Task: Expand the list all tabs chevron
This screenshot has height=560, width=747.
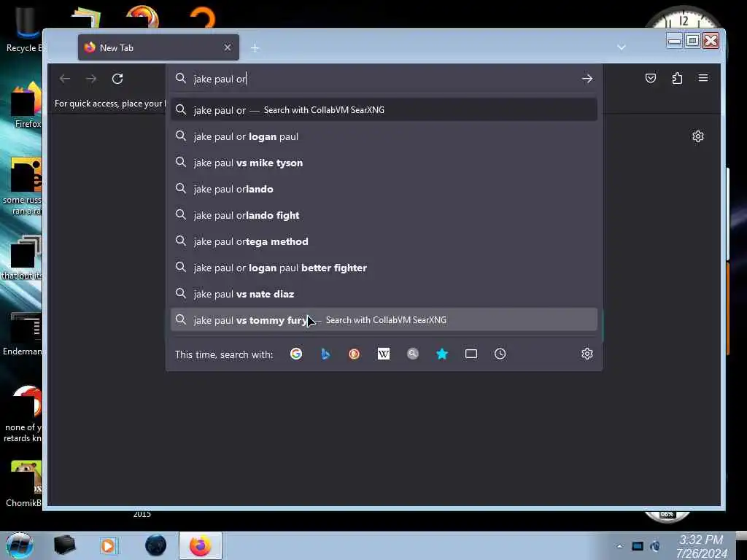Action: pos(622,47)
